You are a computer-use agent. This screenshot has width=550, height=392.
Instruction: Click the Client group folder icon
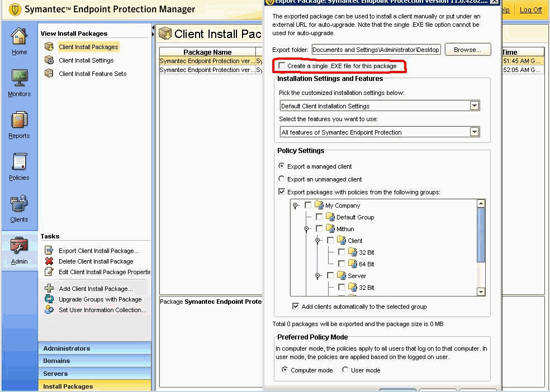click(342, 240)
